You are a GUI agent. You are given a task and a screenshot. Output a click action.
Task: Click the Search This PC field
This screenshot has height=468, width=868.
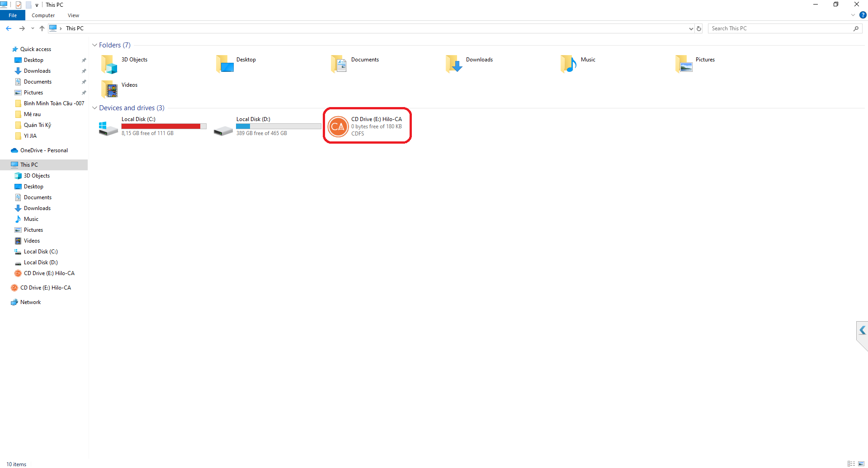tap(780, 28)
